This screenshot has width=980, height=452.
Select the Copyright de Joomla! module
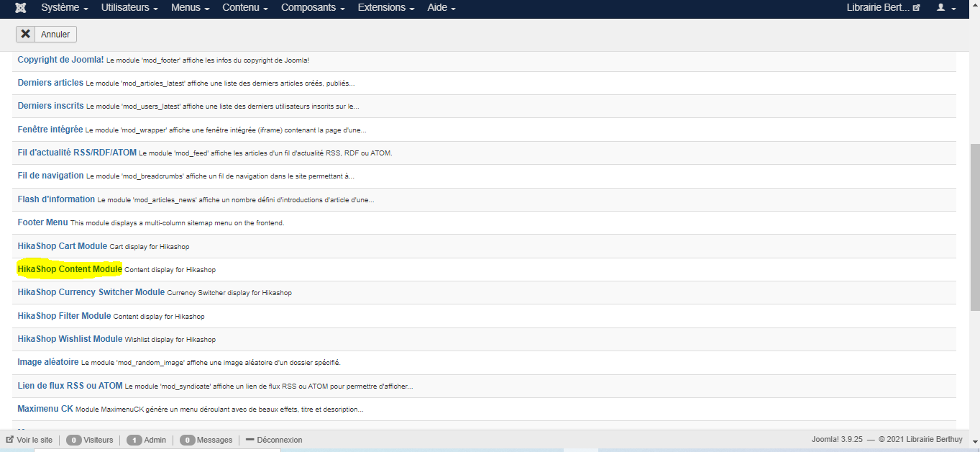coord(60,60)
